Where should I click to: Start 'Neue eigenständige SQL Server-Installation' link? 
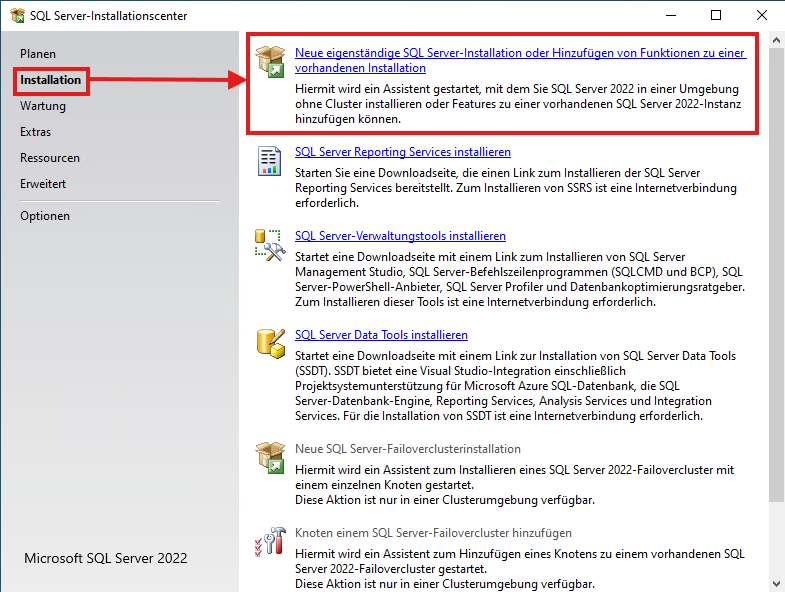[521, 60]
